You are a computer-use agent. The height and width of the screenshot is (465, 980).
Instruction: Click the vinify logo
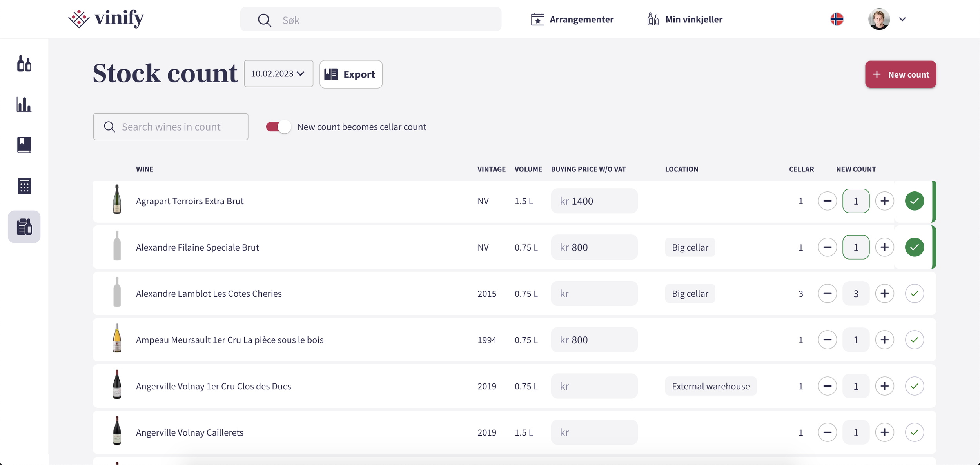[x=106, y=18]
